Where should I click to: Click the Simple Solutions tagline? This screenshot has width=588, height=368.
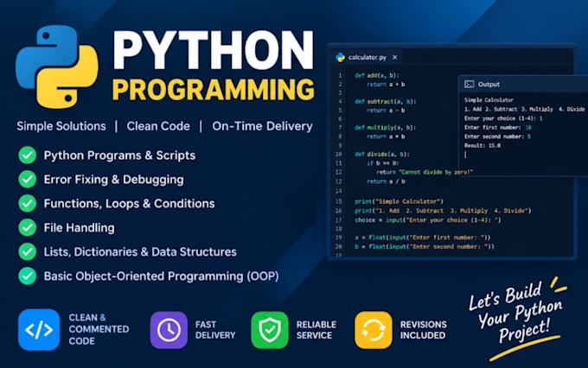(x=61, y=126)
